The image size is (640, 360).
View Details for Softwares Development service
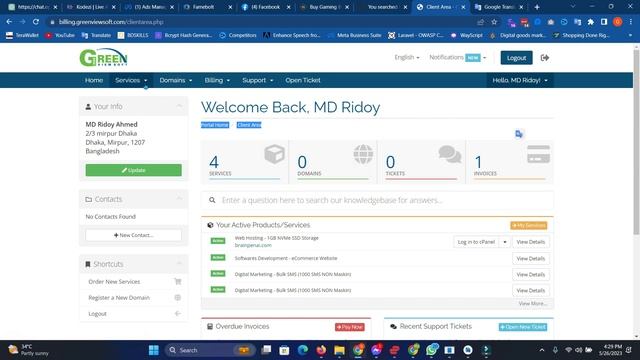531,258
